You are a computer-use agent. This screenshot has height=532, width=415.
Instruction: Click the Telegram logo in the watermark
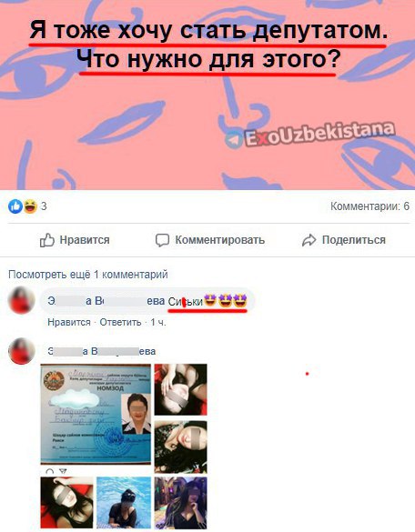pyautogui.click(x=233, y=140)
